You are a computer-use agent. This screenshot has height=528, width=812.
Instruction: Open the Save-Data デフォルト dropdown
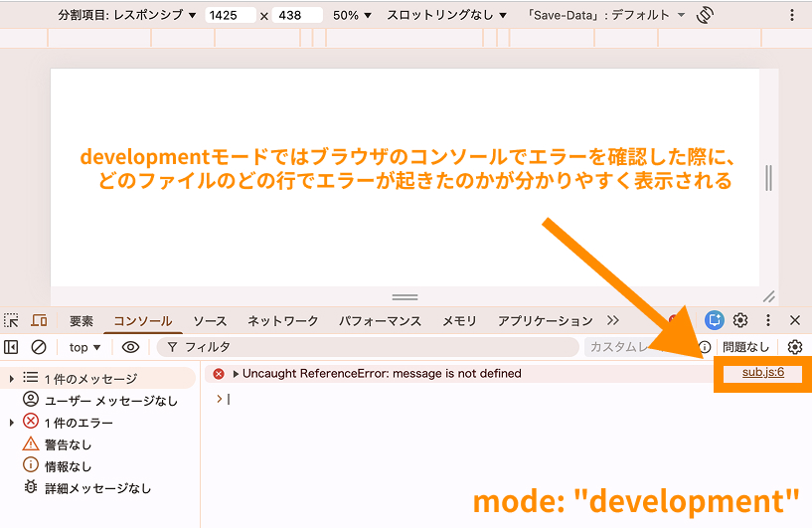pyautogui.click(x=606, y=15)
